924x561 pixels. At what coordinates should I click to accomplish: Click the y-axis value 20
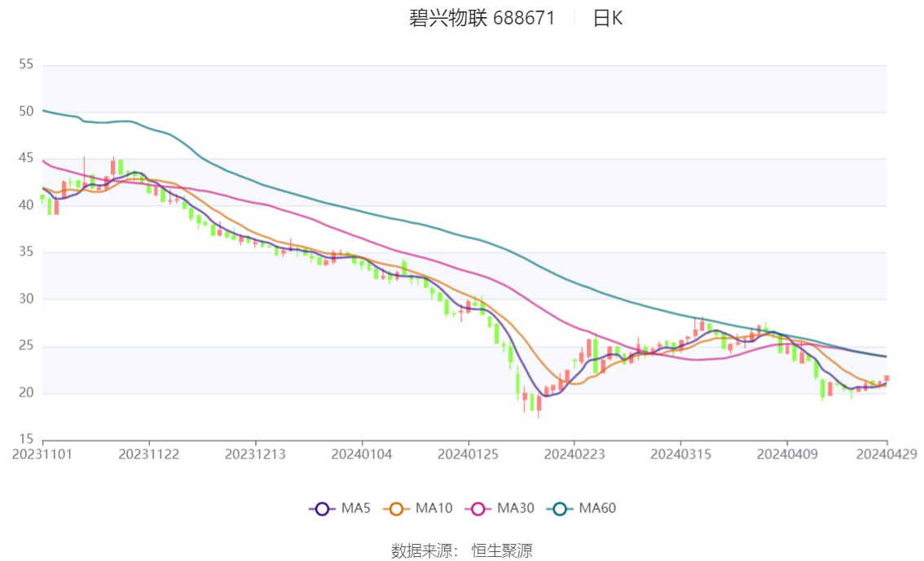tap(26, 392)
